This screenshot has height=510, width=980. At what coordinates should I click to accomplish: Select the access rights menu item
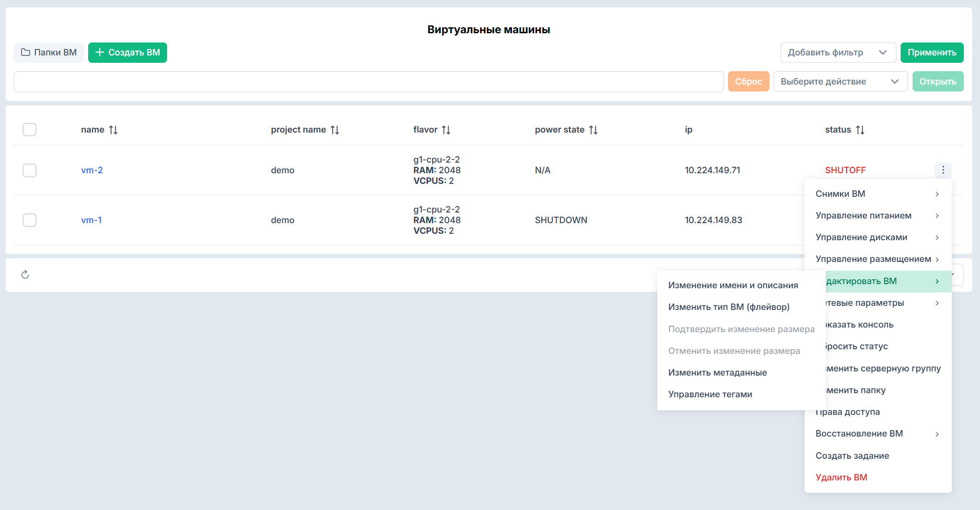pyautogui.click(x=878, y=412)
